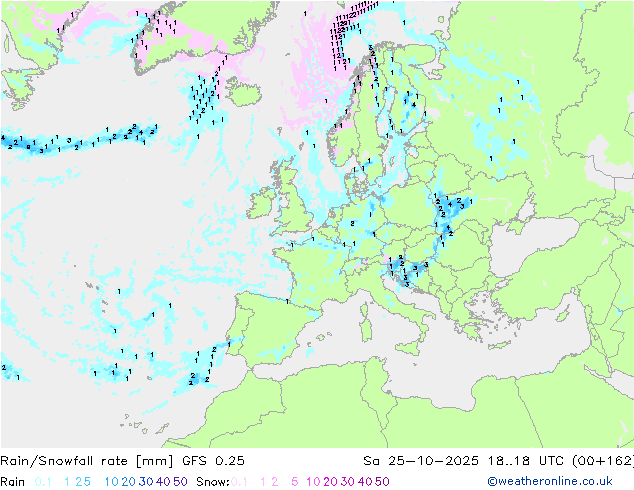The width and height of the screenshot is (634, 490).
Task: Click the 'Snow:' legend label
Action: (x=213, y=482)
